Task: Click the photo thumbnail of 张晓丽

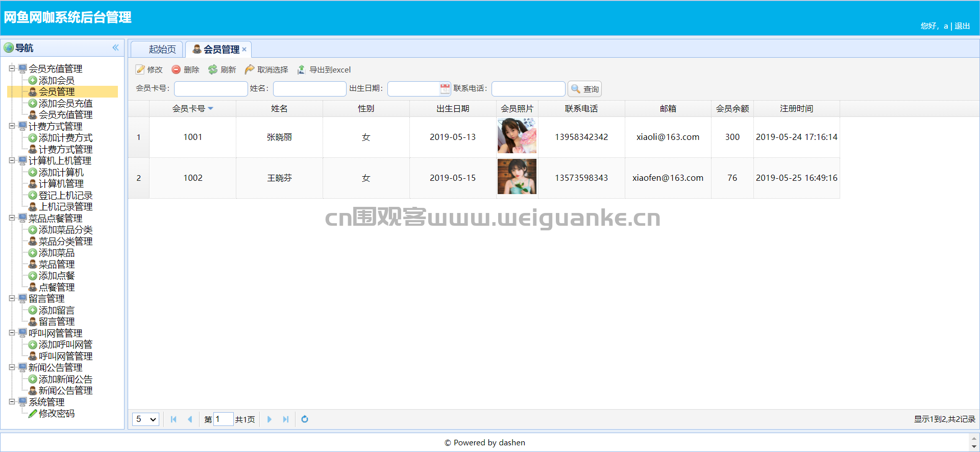Action: [517, 136]
